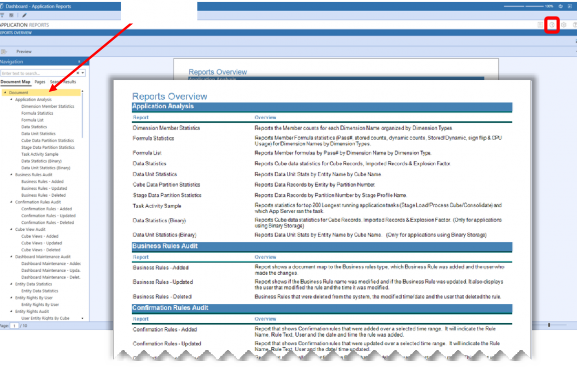The width and height of the screenshot is (577, 370).
Task: Click the gear settings icon in the header
Action: [x=563, y=25]
